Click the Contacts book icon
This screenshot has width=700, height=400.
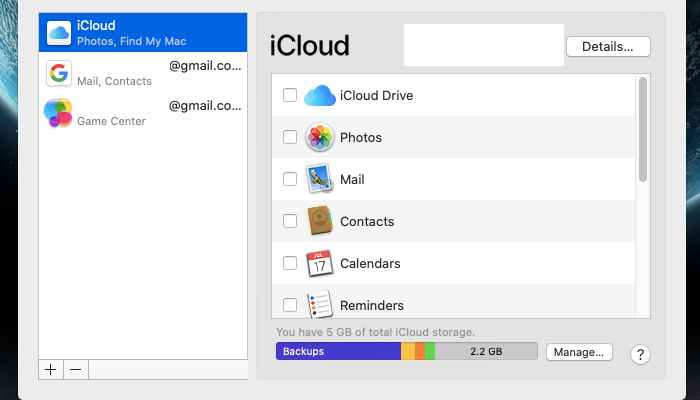[x=320, y=221]
